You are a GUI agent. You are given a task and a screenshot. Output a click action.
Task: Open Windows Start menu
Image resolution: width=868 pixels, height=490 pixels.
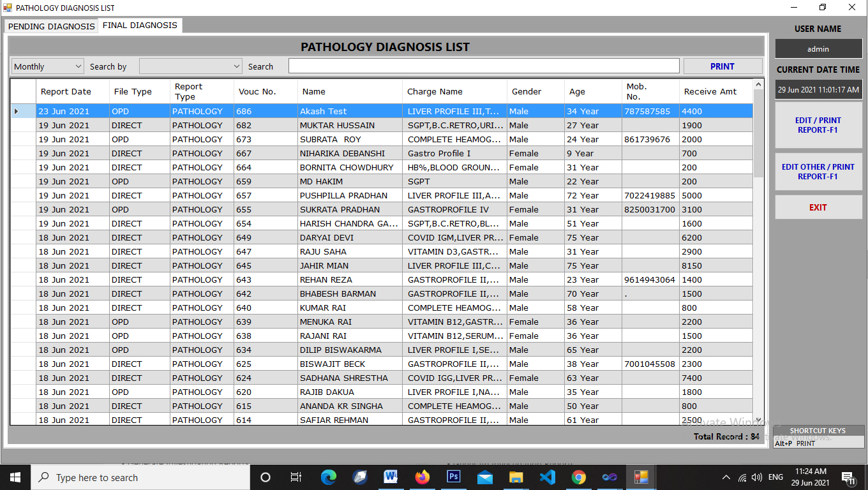15,477
